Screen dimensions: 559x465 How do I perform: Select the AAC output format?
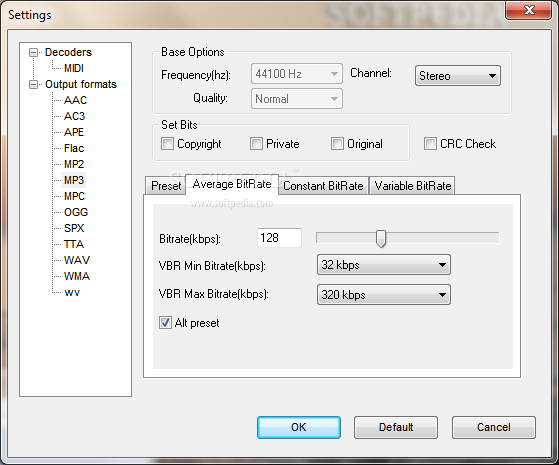(75, 100)
